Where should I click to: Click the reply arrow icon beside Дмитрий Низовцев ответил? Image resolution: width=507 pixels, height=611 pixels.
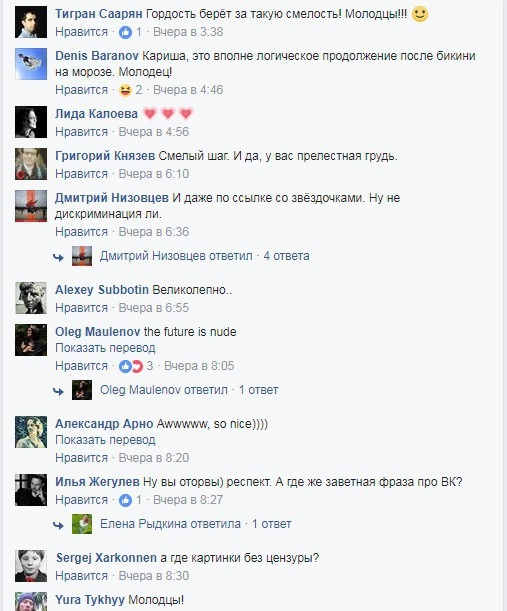click(58, 257)
